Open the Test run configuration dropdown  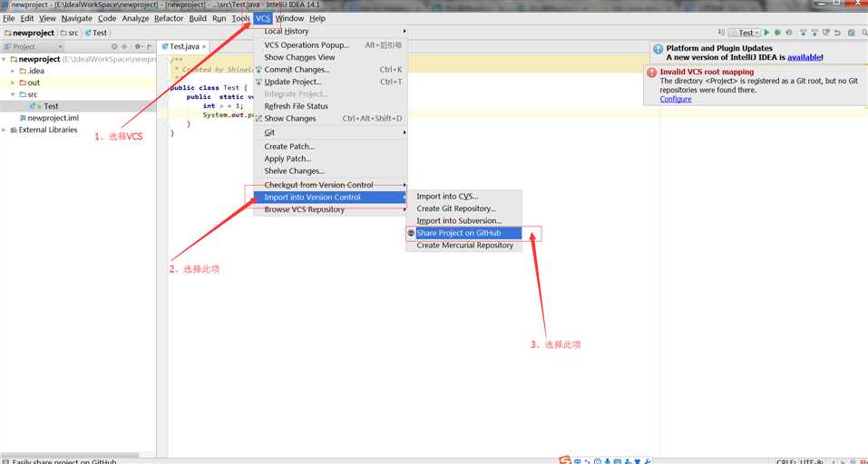click(x=745, y=33)
